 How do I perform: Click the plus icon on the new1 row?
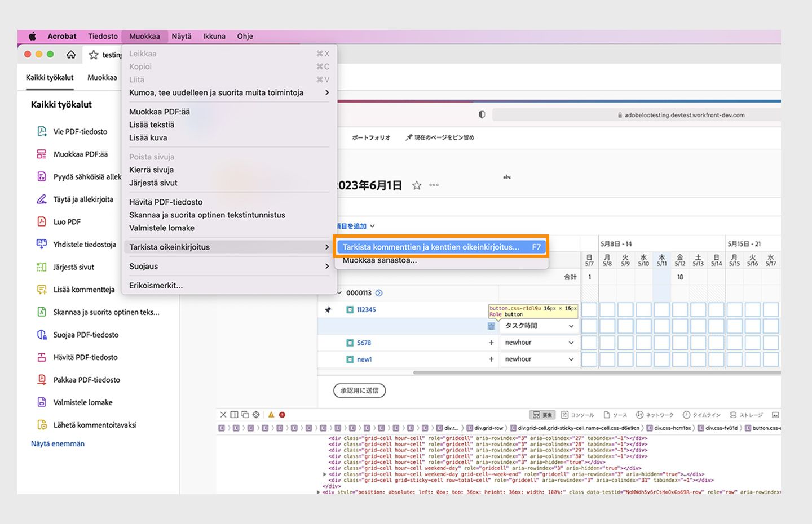pos(491,359)
